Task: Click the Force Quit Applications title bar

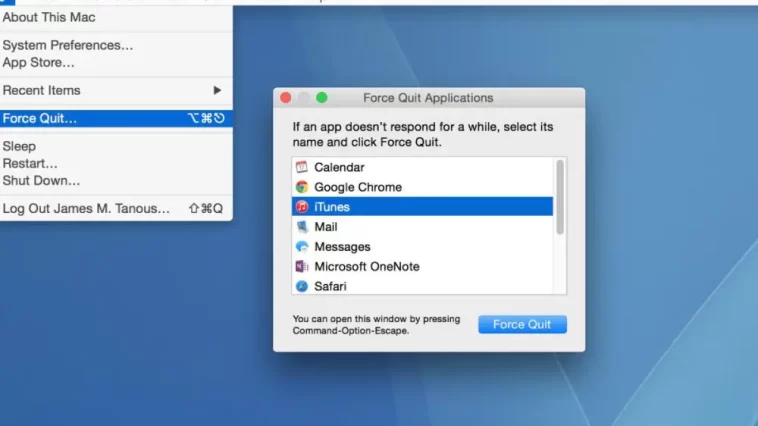Action: [428, 98]
